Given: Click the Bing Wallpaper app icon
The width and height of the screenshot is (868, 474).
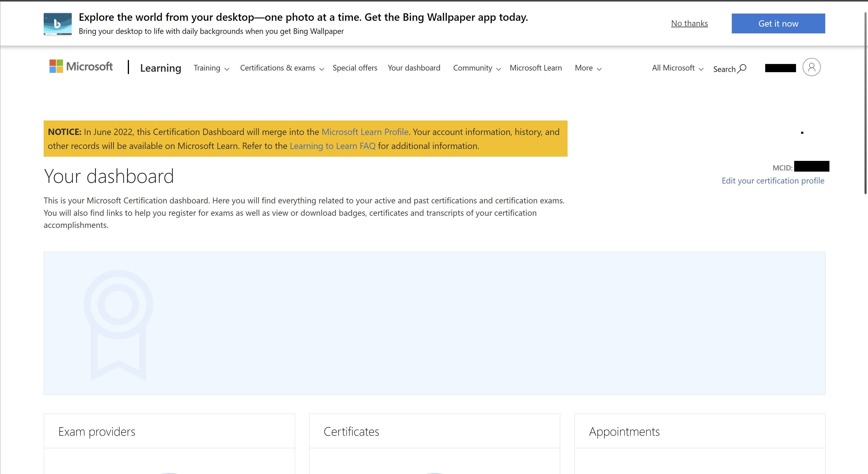Looking at the screenshot, I should 58,24.
